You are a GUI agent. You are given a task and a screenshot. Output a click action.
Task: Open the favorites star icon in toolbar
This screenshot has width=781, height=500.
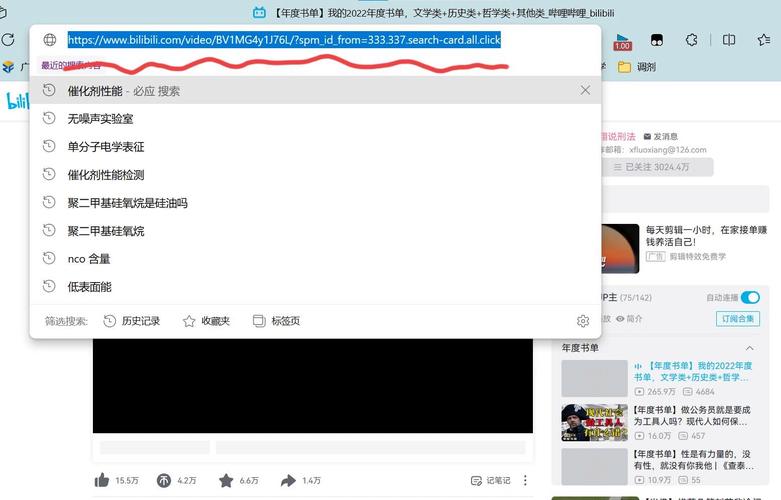[764, 39]
